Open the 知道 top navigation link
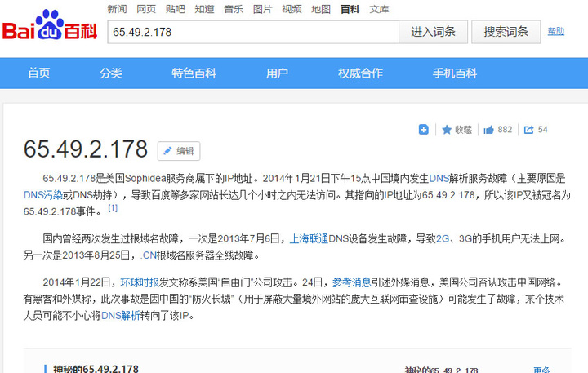This screenshot has width=588, height=373. pos(204,9)
